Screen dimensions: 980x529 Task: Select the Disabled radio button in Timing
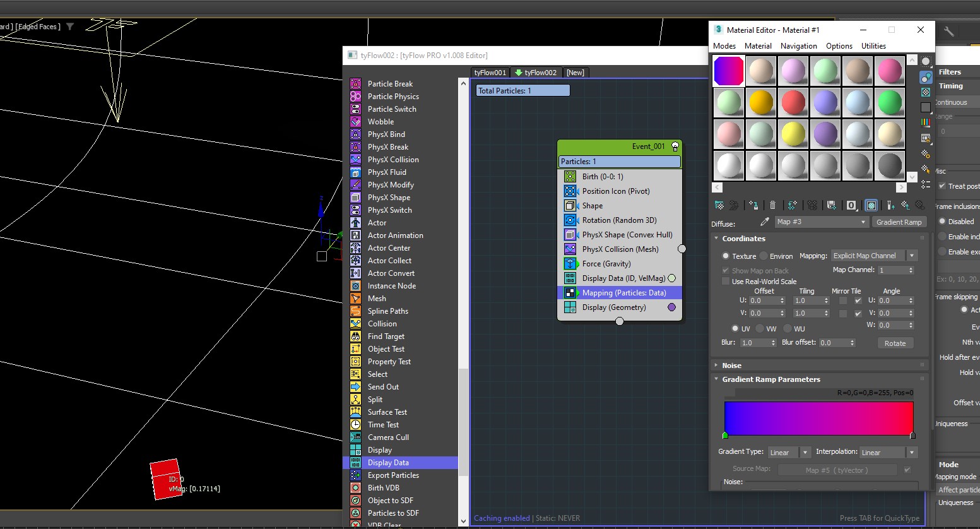[x=942, y=222]
